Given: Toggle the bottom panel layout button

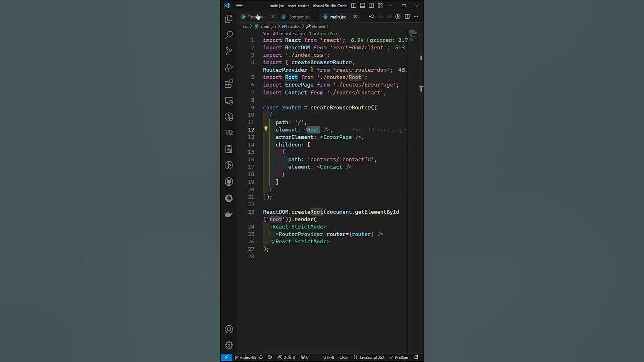Looking at the screenshot, I should tap(362, 6).
